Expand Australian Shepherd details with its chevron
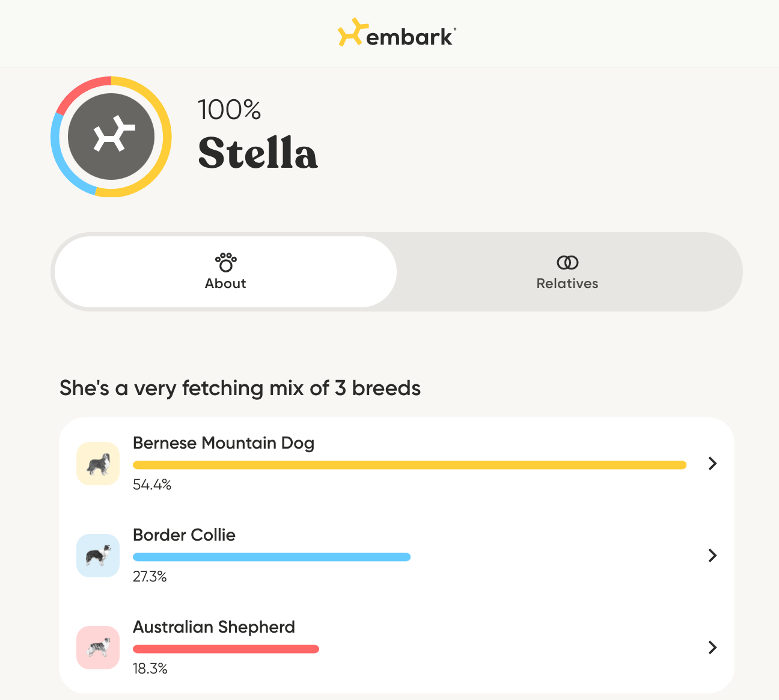Viewport: 779px width, 700px height. pyautogui.click(x=712, y=648)
